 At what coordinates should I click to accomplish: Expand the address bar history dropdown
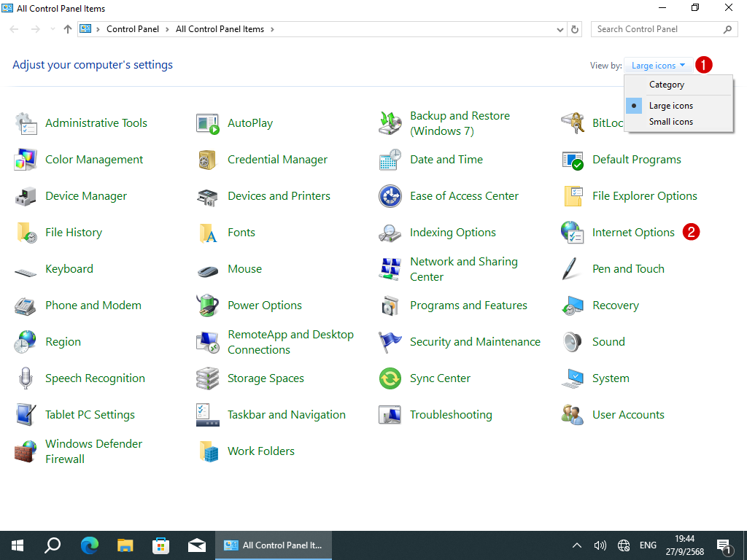pyautogui.click(x=560, y=29)
